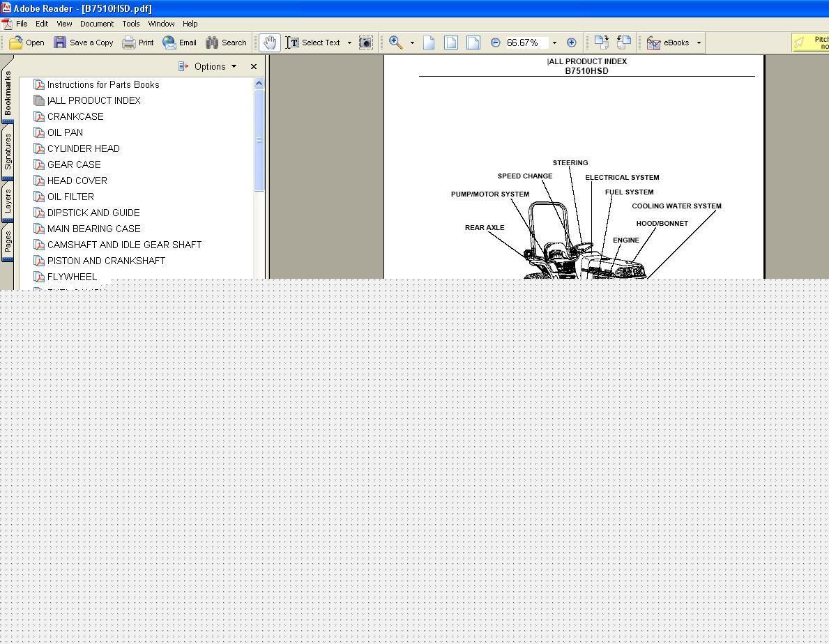Close the Bookmarks navigation panel
Screen dimensions: 829x644
pos(254,67)
